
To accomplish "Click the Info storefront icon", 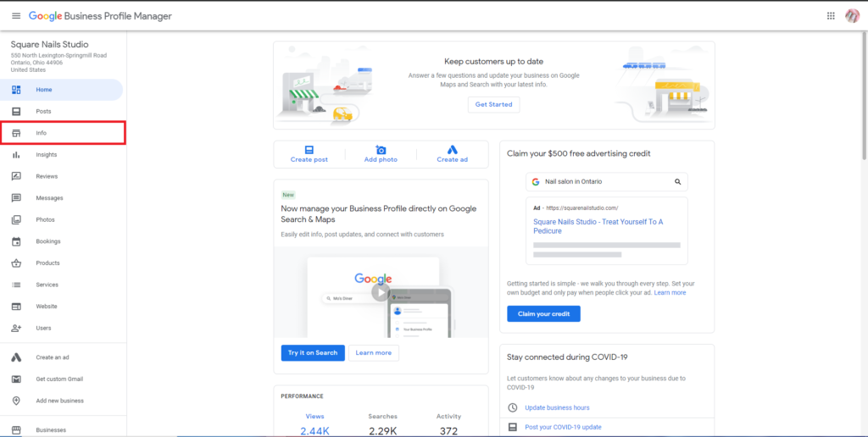I will click(x=16, y=133).
